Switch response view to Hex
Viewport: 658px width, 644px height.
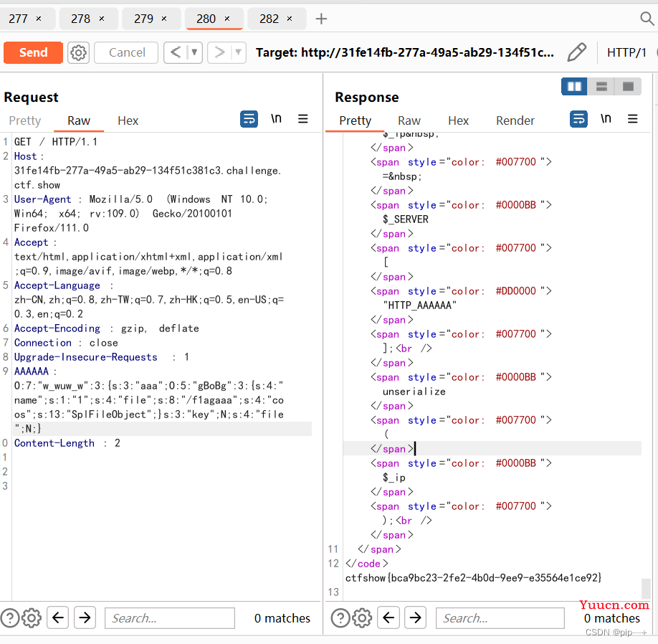pos(458,121)
